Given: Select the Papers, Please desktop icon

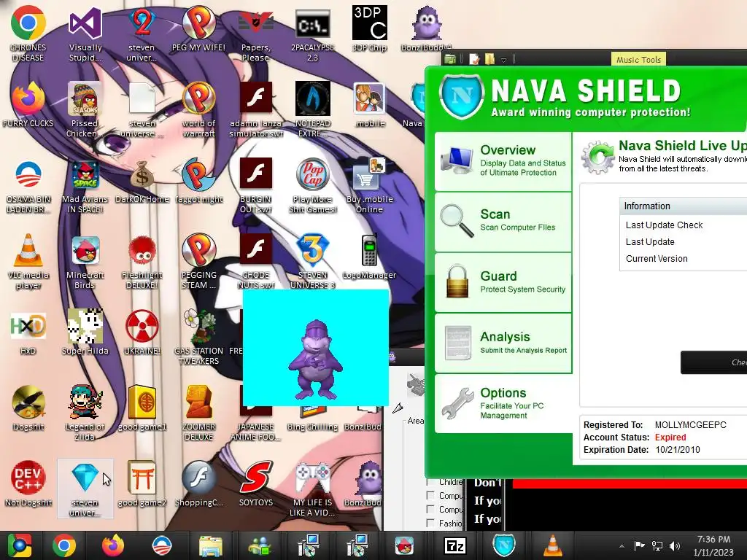Looking at the screenshot, I should 255,34.
